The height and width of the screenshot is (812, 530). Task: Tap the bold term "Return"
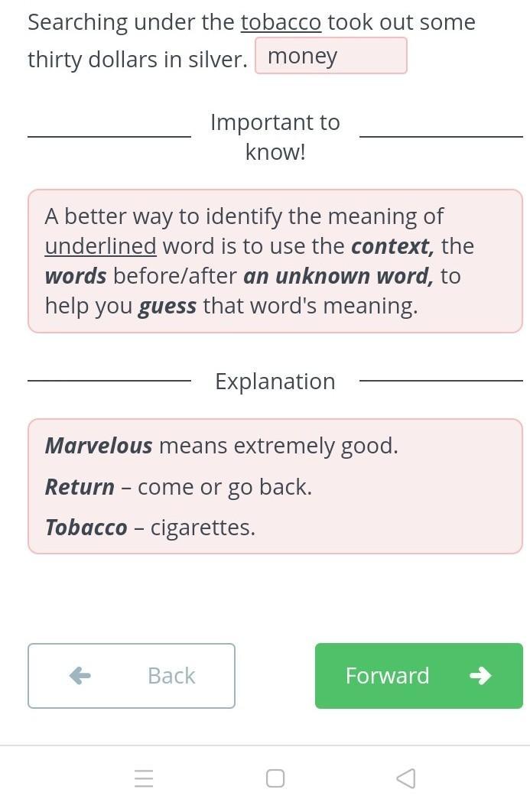(80, 486)
